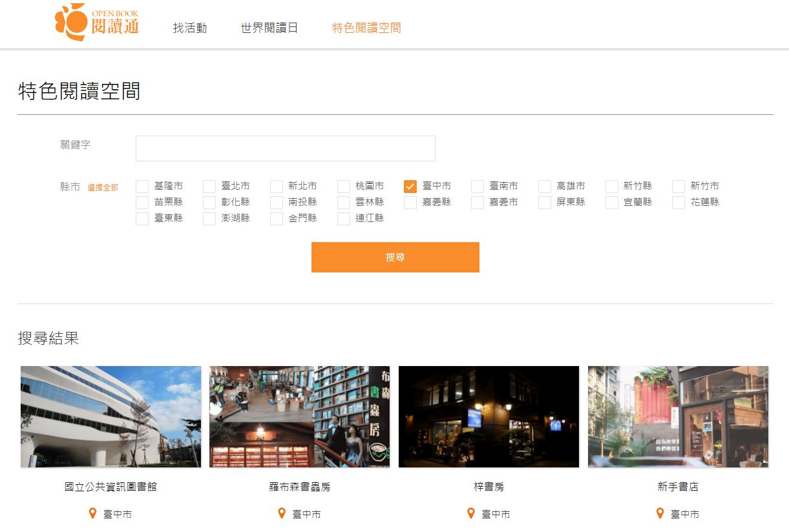Click the 新手書店 title link
This screenshot has width=789, height=532.
click(x=678, y=487)
